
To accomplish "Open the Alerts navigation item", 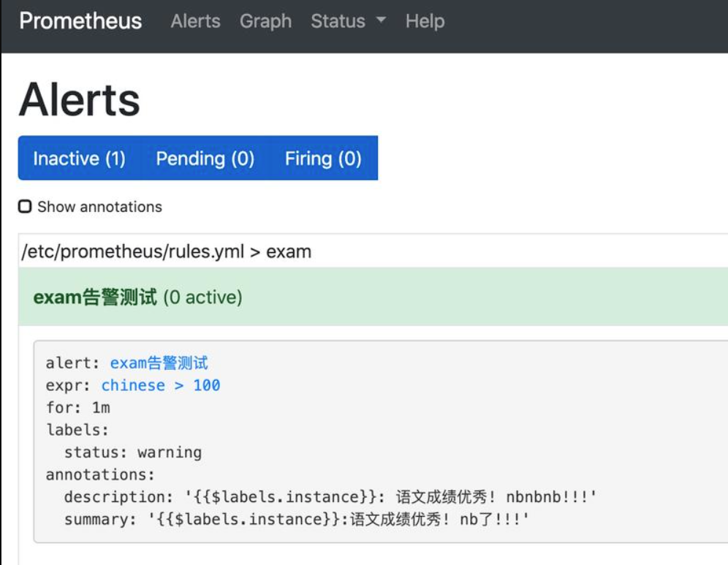I will pos(195,21).
